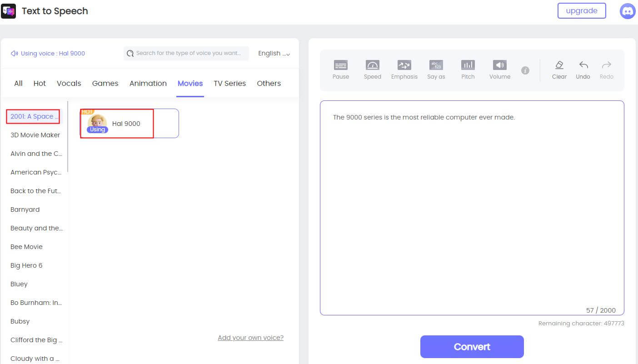Open the English language dropdown
The width and height of the screenshot is (638, 364).
click(274, 53)
